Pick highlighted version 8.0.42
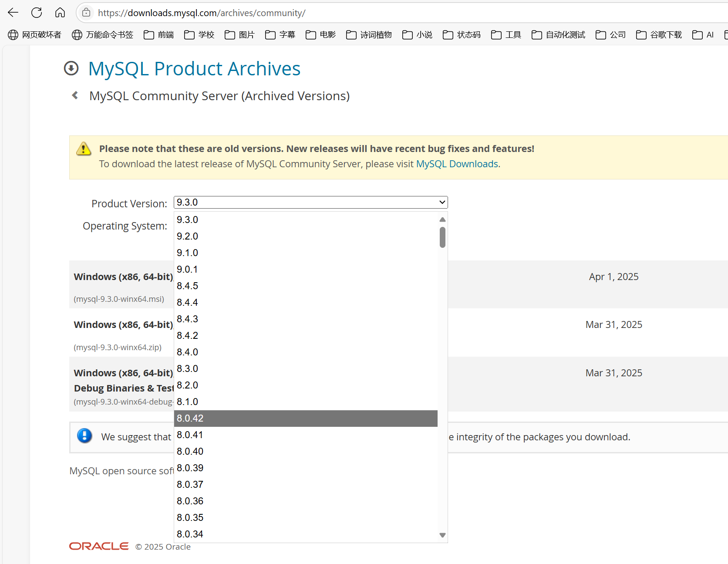Viewport: 728px width, 564px height. point(306,418)
